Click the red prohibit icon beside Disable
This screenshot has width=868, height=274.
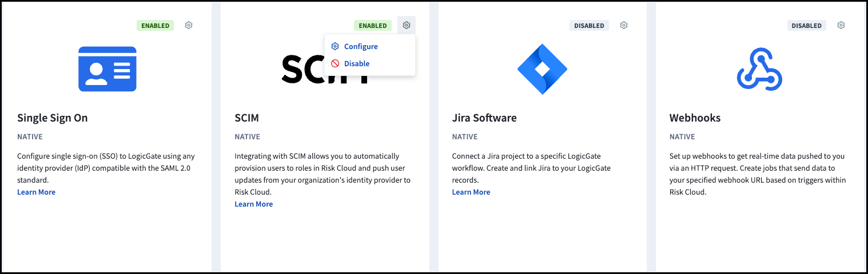click(335, 63)
